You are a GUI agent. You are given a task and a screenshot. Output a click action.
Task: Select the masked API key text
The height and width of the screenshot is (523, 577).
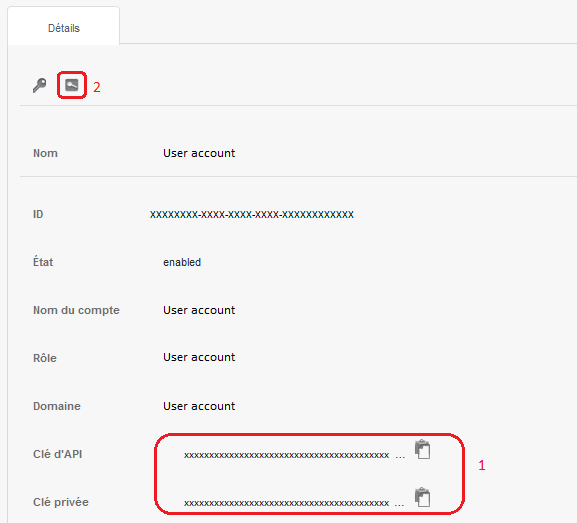click(x=286, y=455)
